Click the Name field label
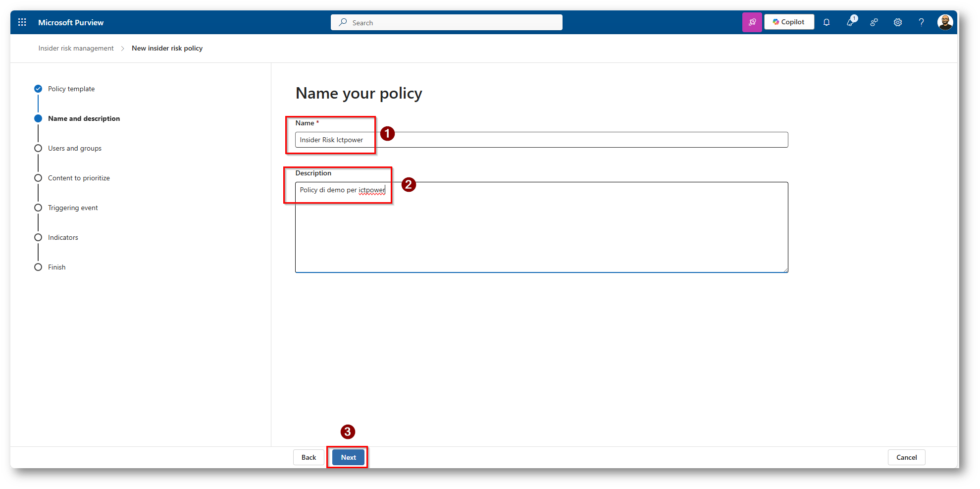The height and width of the screenshot is (489, 980). click(305, 123)
